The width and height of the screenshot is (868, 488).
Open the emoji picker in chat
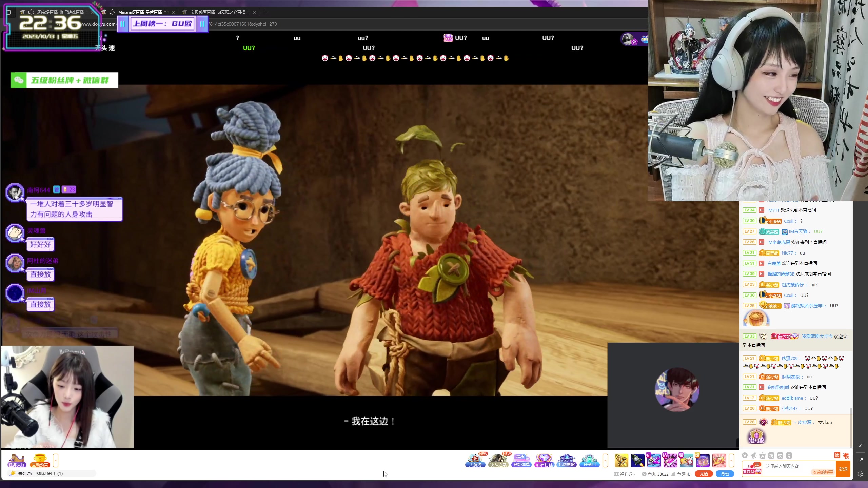click(x=745, y=455)
